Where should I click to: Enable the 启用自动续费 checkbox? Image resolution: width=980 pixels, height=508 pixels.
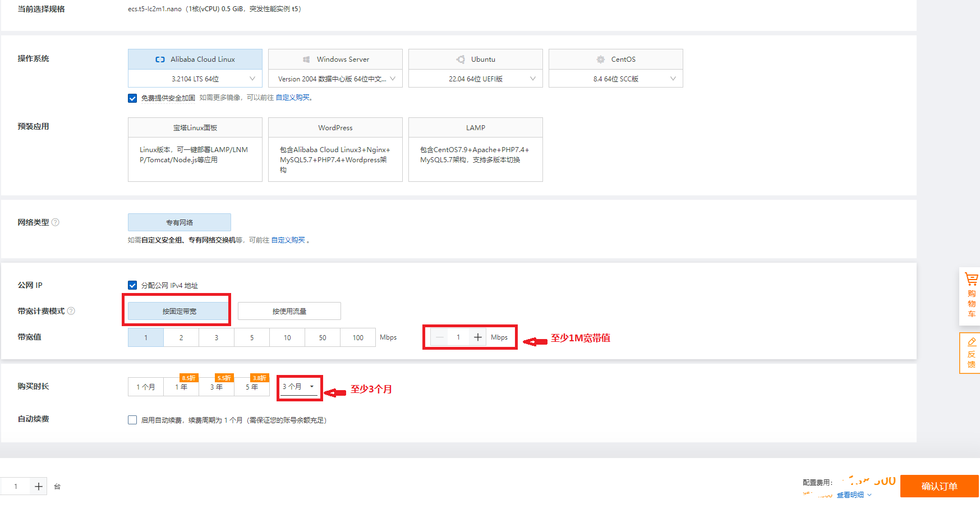coord(132,420)
